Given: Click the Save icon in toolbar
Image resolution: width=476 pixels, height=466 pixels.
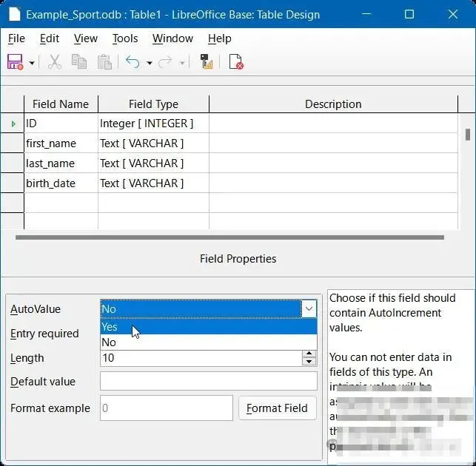Looking at the screenshot, I should [15, 62].
